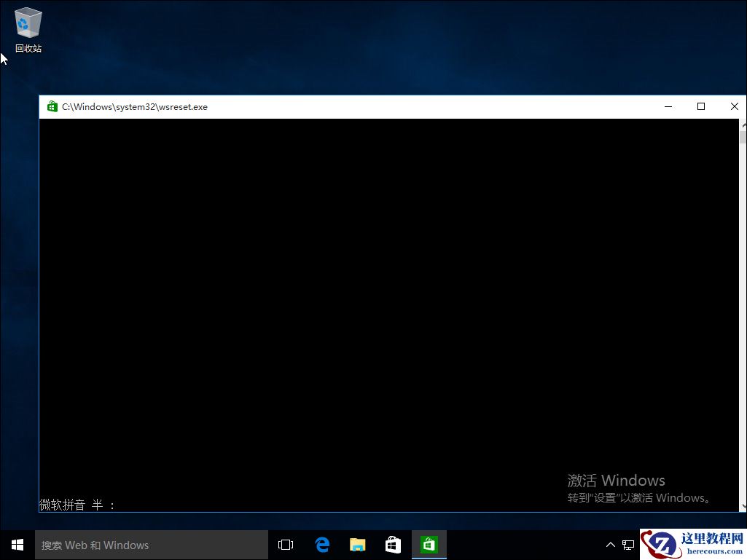This screenshot has height=560, width=747.
Task: Click the network icon in system tray
Action: (628, 544)
